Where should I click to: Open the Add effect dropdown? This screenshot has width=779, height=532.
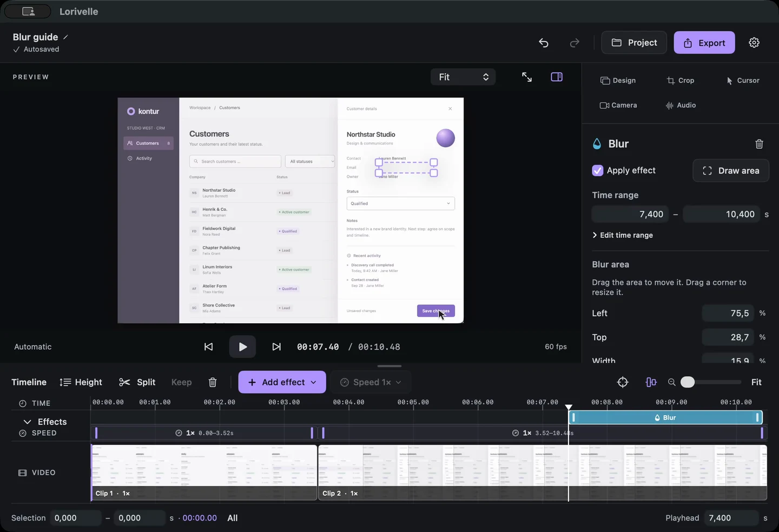pyautogui.click(x=282, y=382)
